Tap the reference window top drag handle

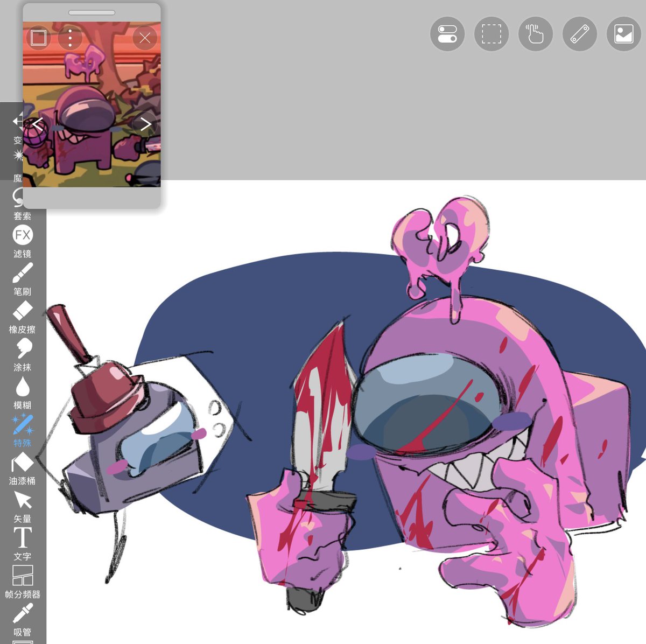click(x=92, y=12)
